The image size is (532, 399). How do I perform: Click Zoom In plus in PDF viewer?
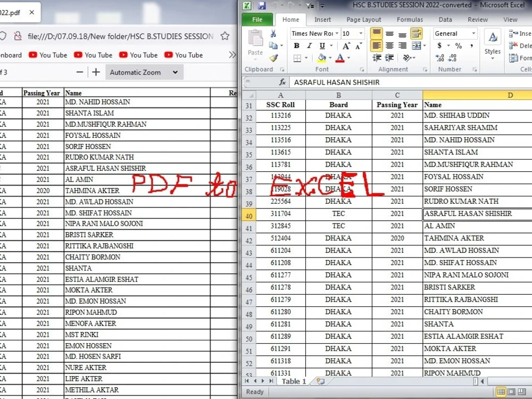click(x=96, y=72)
